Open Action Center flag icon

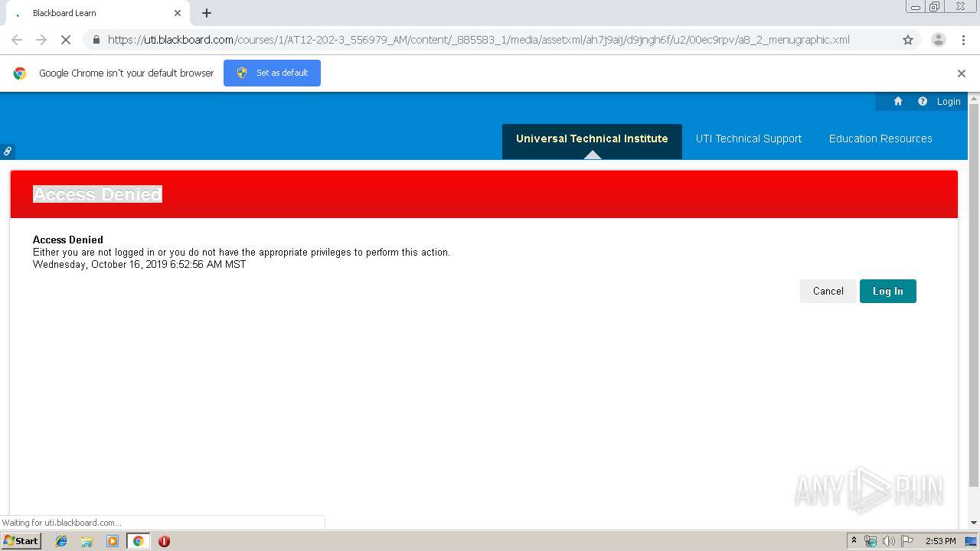point(907,541)
